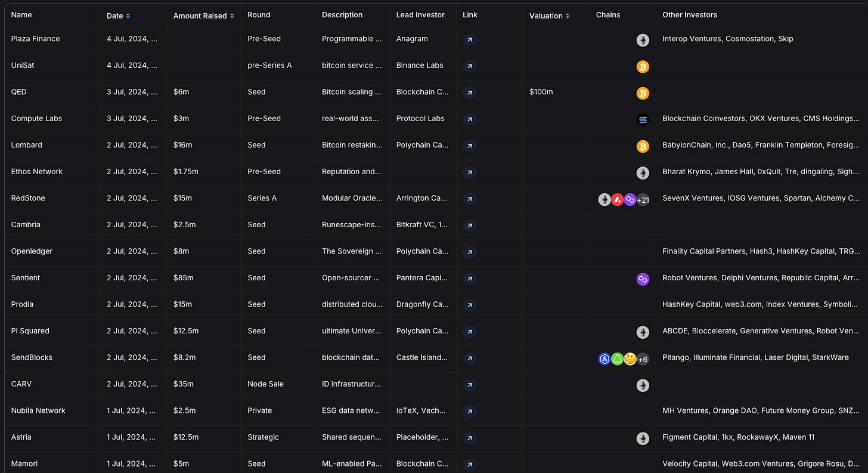Open the link icon for CARV

point(470,385)
